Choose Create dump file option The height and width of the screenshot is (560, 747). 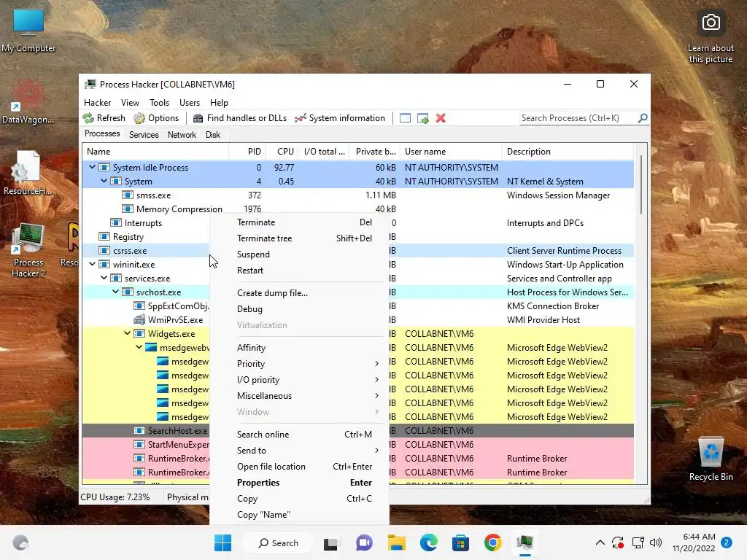[299, 293]
